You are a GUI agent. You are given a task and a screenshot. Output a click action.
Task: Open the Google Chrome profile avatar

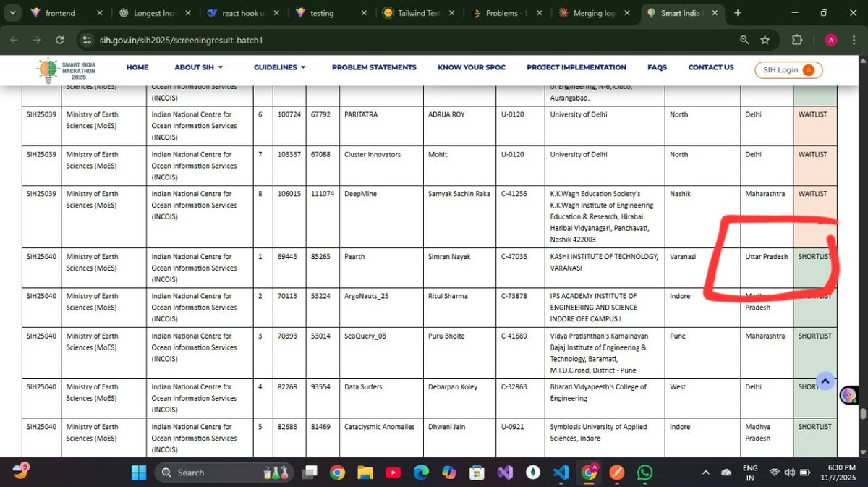pyautogui.click(x=829, y=40)
